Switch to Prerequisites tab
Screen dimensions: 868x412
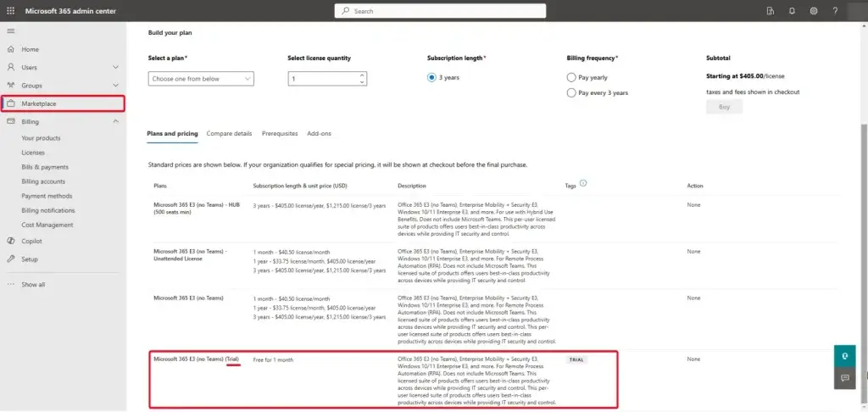[x=280, y=133]
